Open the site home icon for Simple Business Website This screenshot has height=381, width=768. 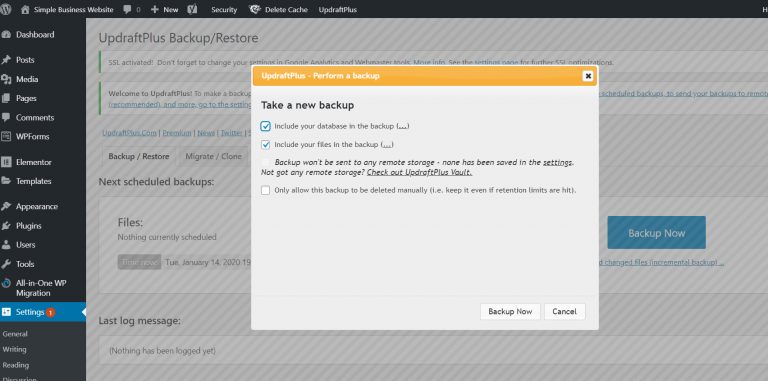click(25, 9)
